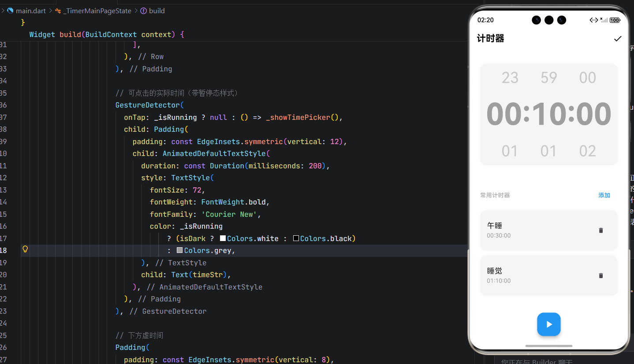
Task: Click the white color swatch before Colors.white
Action: (223, 238)
